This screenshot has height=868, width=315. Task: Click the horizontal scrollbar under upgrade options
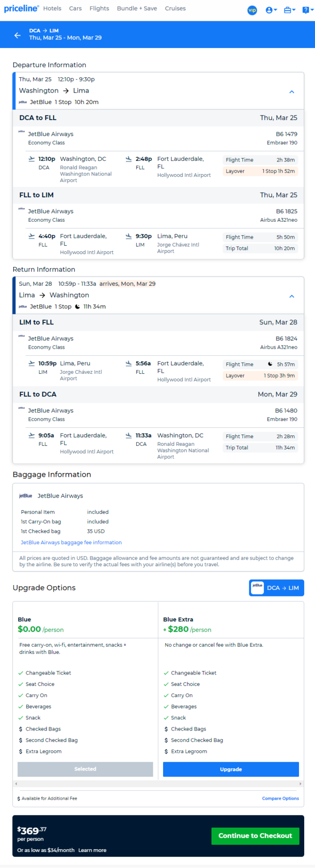158,784
